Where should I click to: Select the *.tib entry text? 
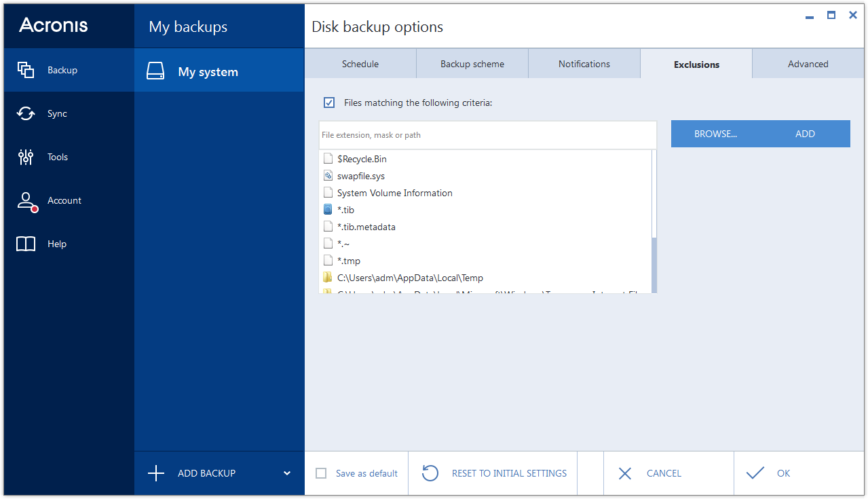click(345, 210)
